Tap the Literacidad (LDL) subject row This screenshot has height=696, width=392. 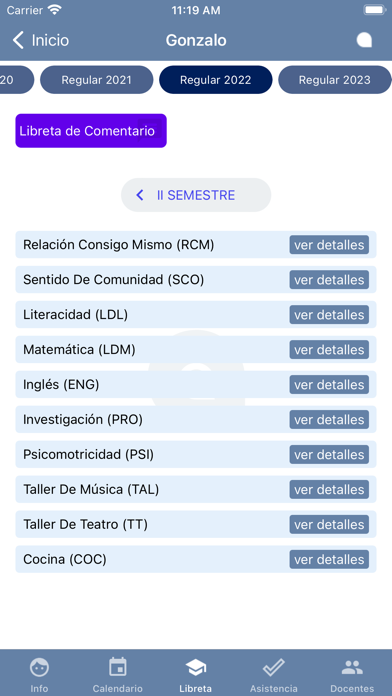pyautogui.click(x=196, y=315)
